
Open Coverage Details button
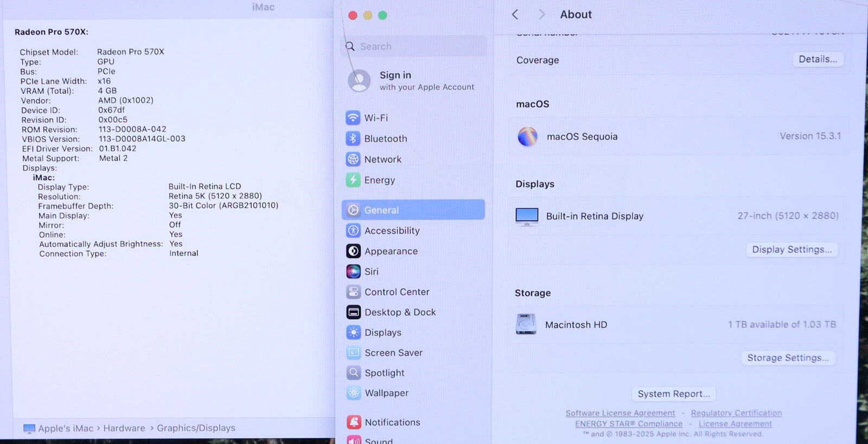(818, 59)
